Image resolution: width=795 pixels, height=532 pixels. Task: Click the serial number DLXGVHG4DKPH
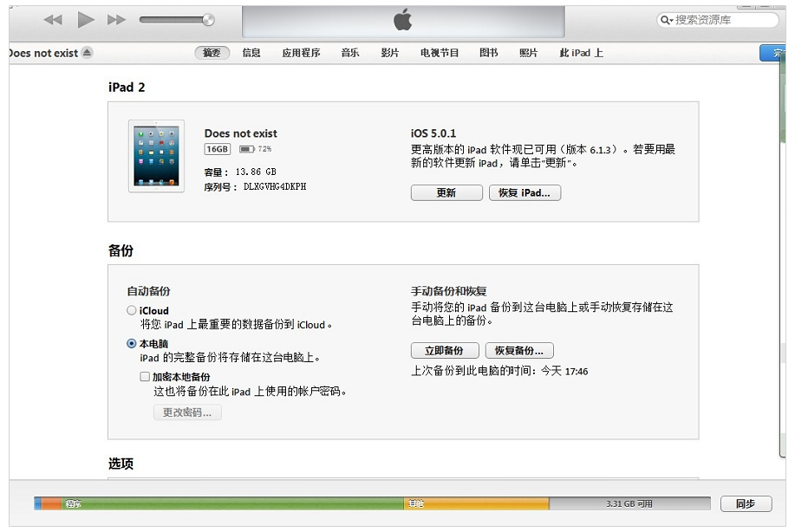tap(275, 186)
